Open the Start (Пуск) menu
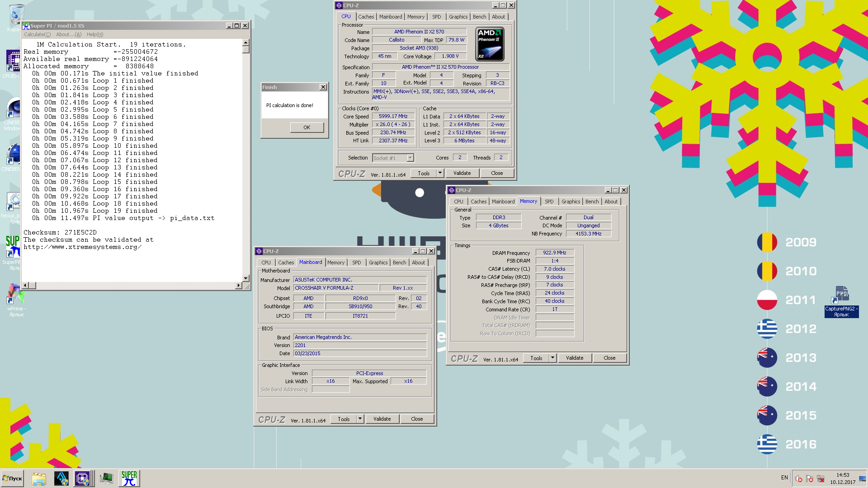This screenshot has height=488, width=868. point(12,479)
